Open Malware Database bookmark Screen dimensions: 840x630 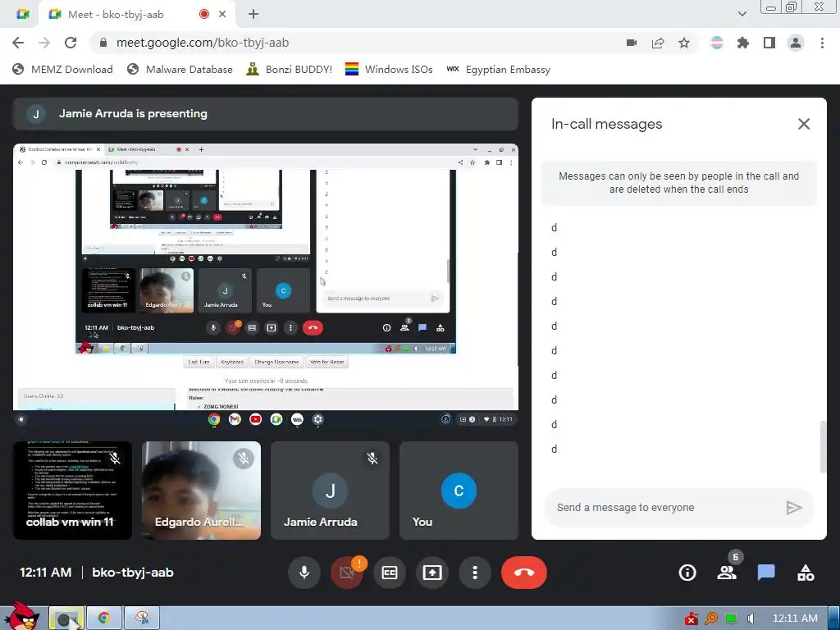coord(180,69)
